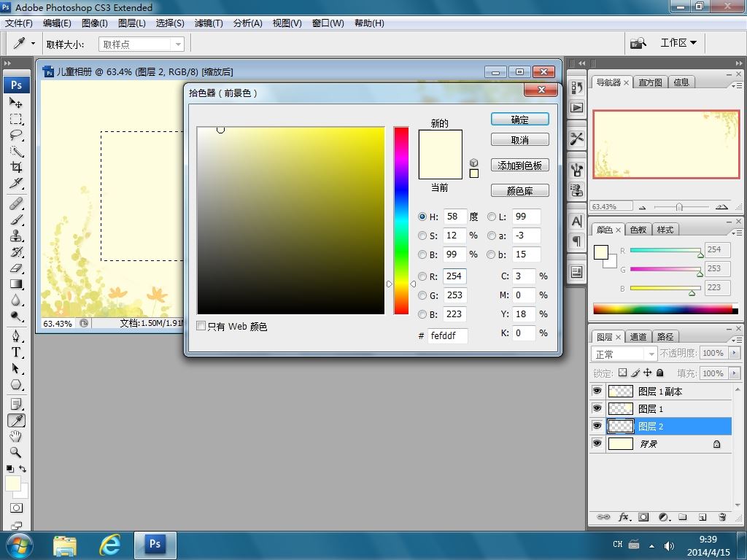The height and width of the screenshot is (560, 747).
Task: Toggle visibility of 背景 layer
Action: tap(597, 443)
